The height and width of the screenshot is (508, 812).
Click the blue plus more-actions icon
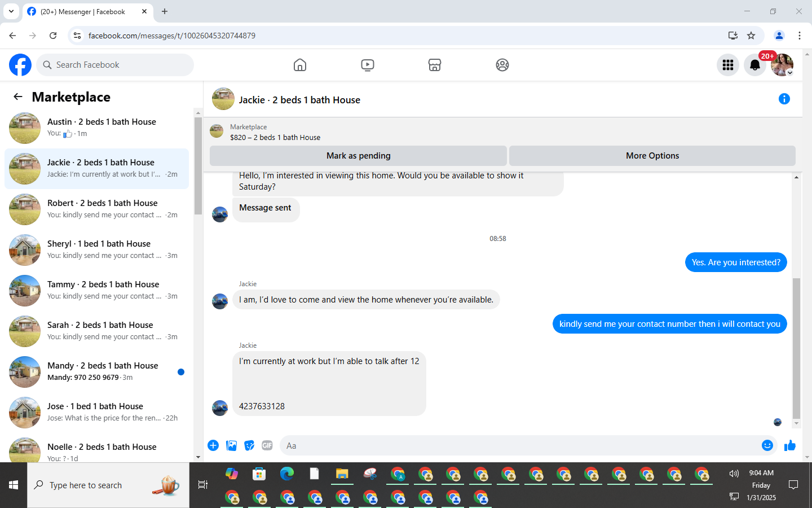point(213,445)
